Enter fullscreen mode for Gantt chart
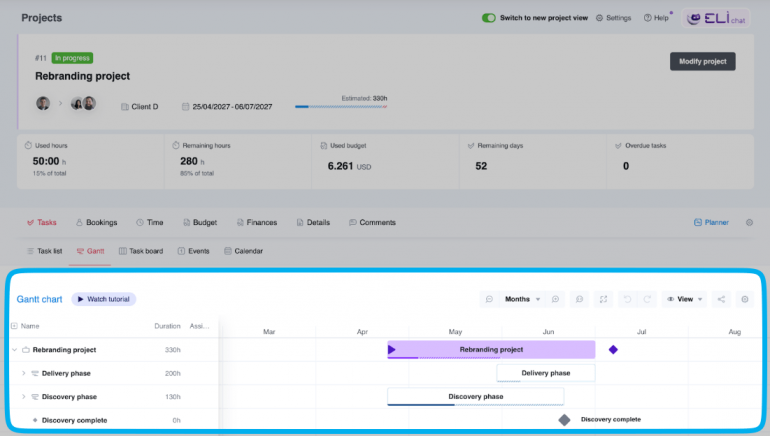 (603, 299)
